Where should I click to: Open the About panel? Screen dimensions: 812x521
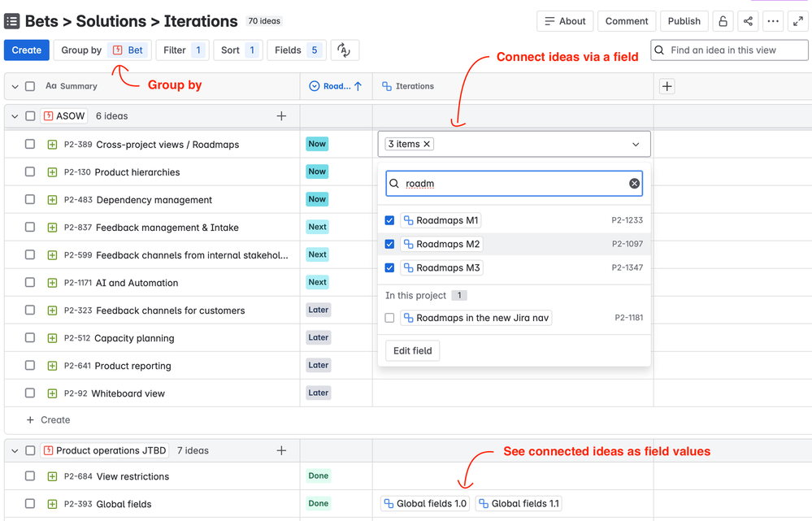point(565,21)
